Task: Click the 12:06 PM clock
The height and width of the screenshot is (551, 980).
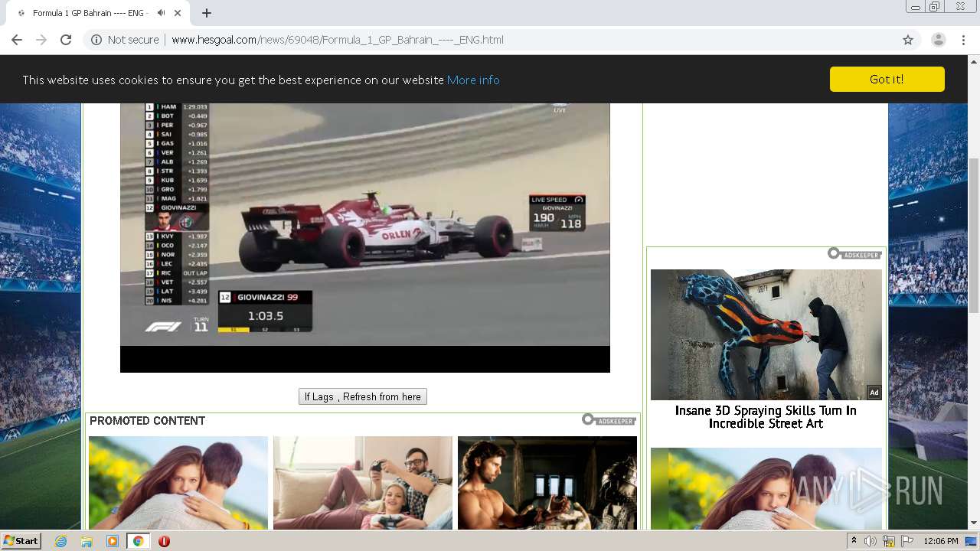Action: (941, 541)
